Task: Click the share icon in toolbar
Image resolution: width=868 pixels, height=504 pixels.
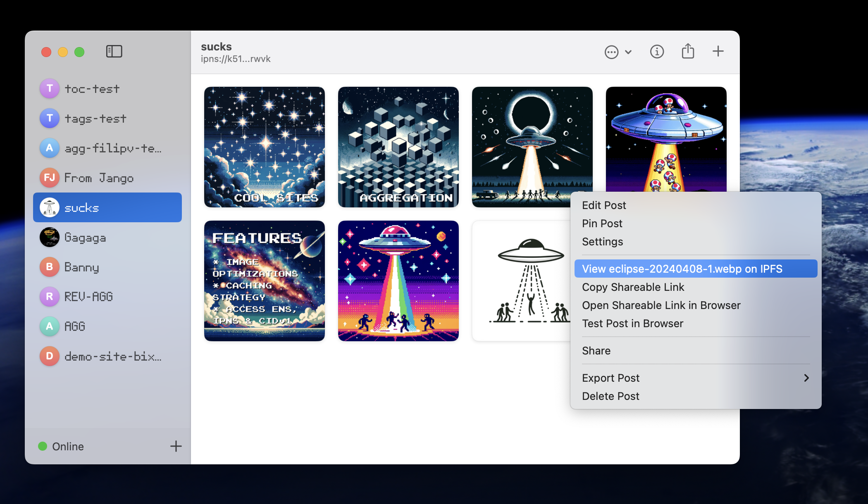Action: pos(688,51)
